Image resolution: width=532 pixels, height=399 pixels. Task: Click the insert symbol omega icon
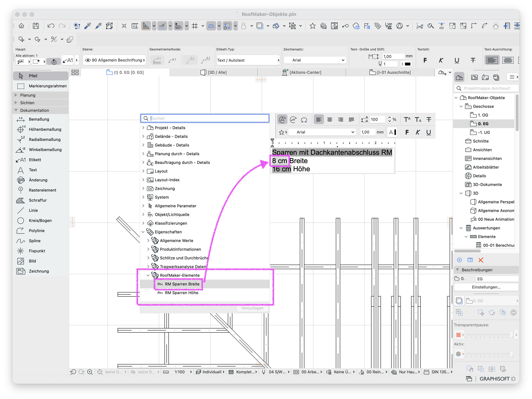[x=304, y=119]
